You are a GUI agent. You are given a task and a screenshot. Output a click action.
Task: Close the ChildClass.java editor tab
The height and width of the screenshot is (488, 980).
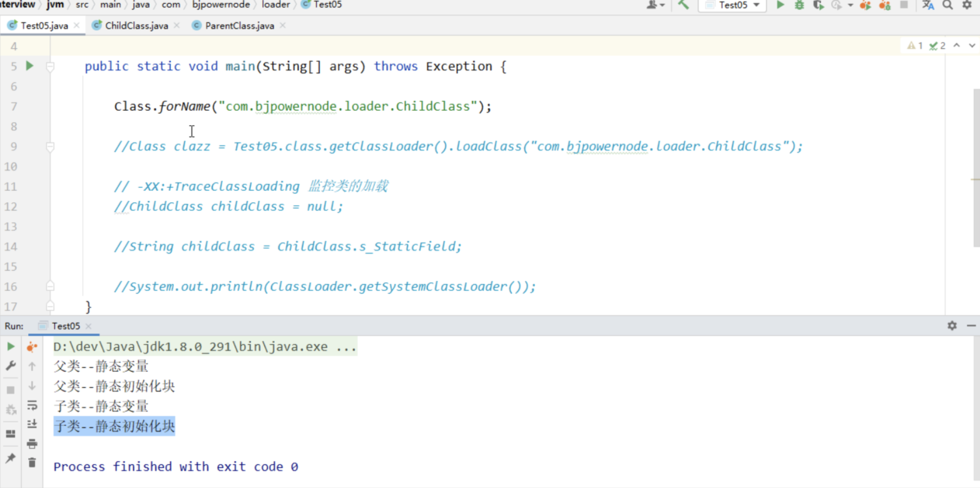(176, 26)
